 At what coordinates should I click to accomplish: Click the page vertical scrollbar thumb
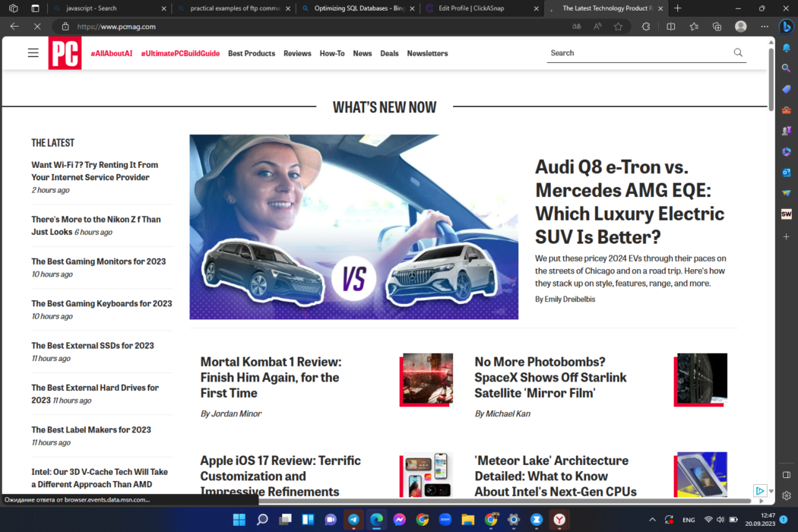point(771,79)
